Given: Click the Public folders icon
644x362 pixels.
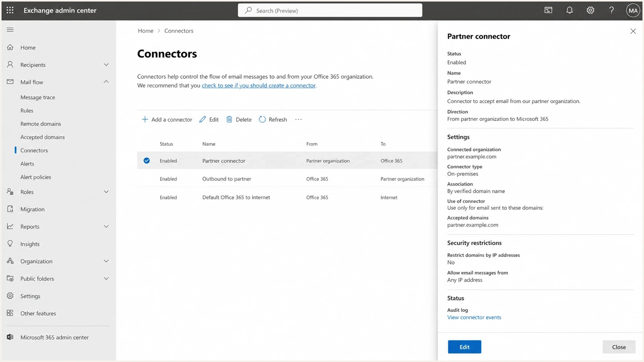Looking at the screenshot, I should tap(10, 278).
